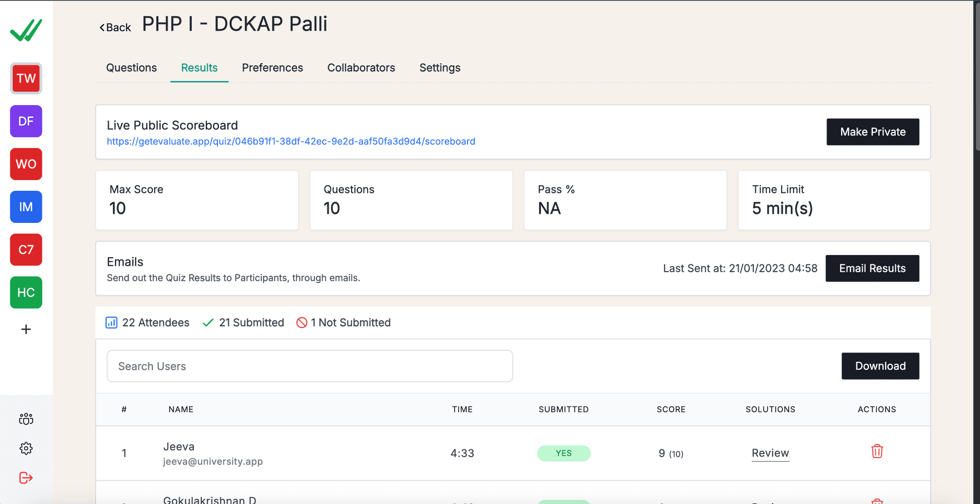Image resolution: width=980 pixels, height=504 pixels.
Task: Focus the Search Users field
Action: (x=309, y=366)
